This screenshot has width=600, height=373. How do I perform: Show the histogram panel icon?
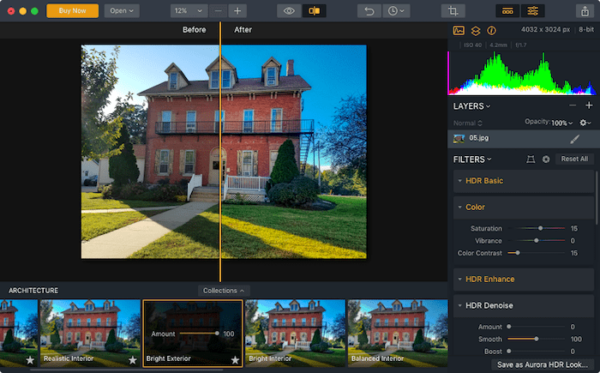pyautogui.click(x=458, y=30)
